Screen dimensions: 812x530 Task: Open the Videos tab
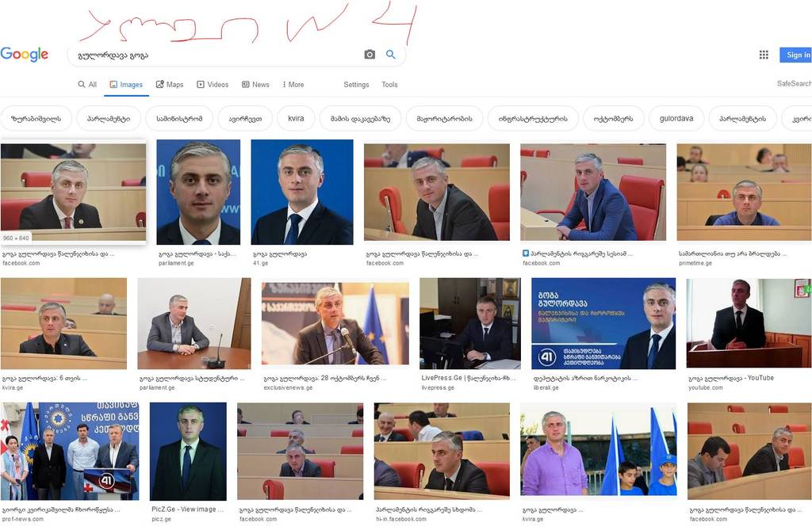point(213,84)
